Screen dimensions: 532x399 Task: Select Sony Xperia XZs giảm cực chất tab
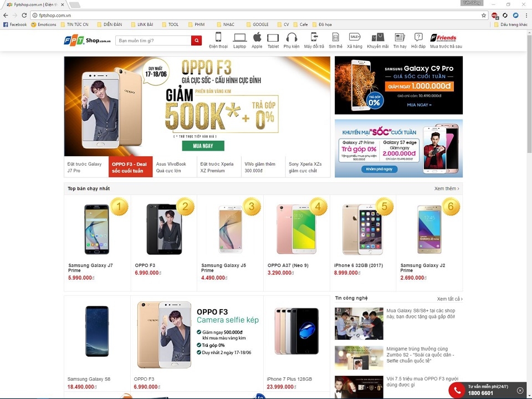[x=308, y=167]
